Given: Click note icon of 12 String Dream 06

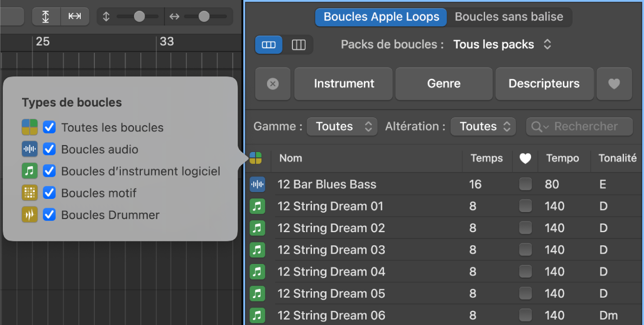Looking at the screenshot, I should (x=257, y=315).
